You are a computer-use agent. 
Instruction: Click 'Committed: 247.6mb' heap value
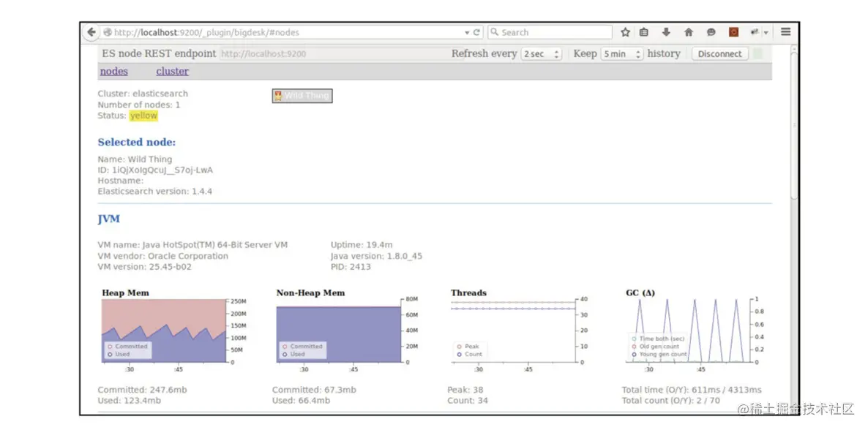pyautogui.click(x=142, y=391)
